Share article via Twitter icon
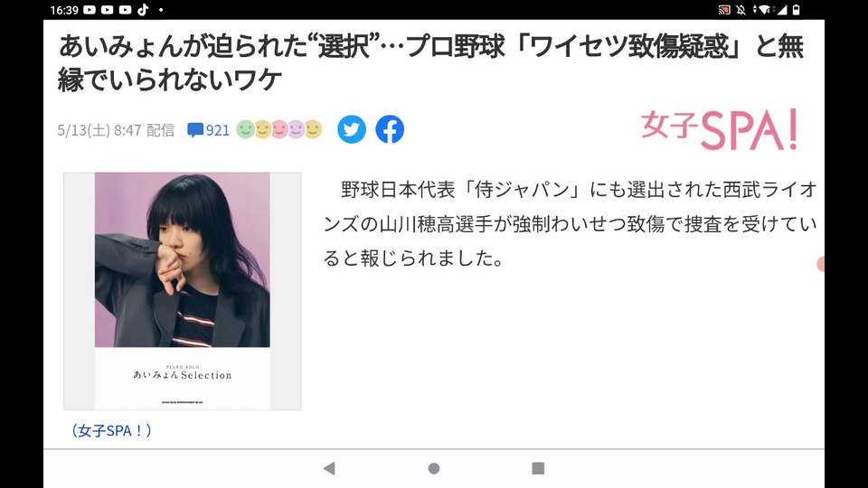Image resolution: width=868 pixels, height=488 pixels. coord(352,129)
